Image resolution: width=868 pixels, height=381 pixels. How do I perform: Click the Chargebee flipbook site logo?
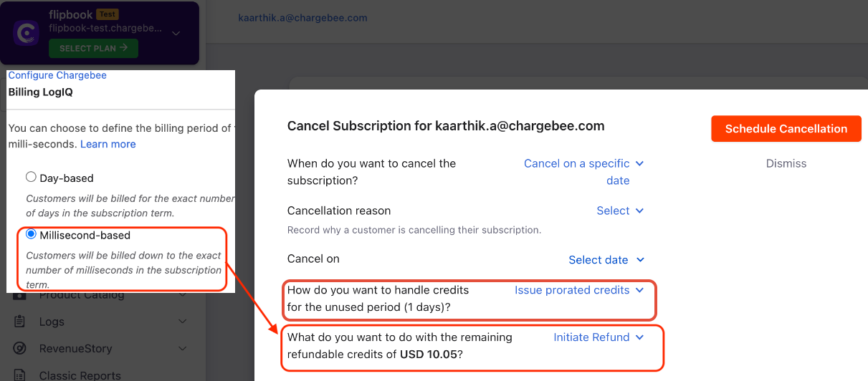coord(27,33)
